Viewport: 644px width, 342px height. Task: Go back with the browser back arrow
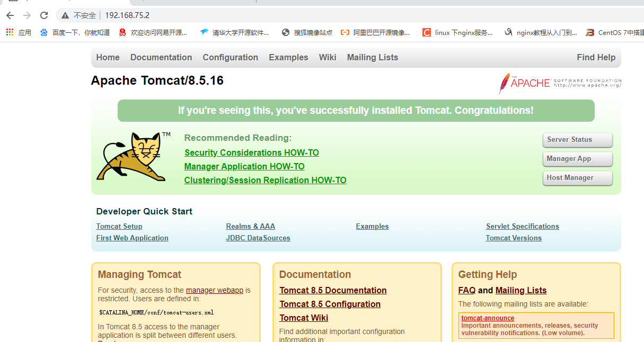(x=10, y=15)
